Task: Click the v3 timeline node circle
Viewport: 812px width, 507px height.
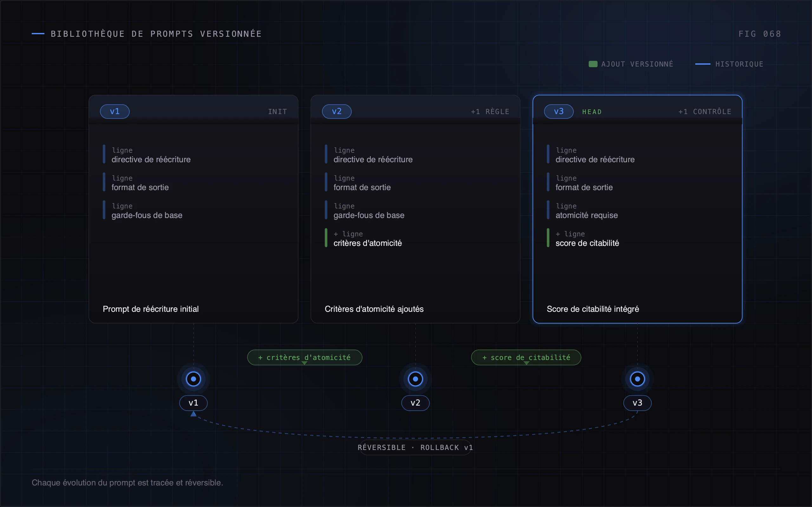Action: [638, 379]
